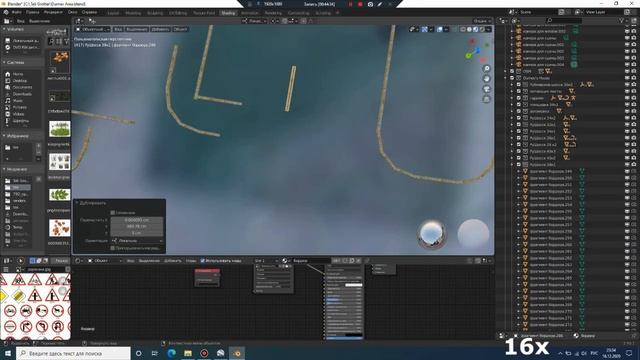Click the pencil draw icon in recording bar
Viewport: 640px width, 360px height.
click(380, 4)
